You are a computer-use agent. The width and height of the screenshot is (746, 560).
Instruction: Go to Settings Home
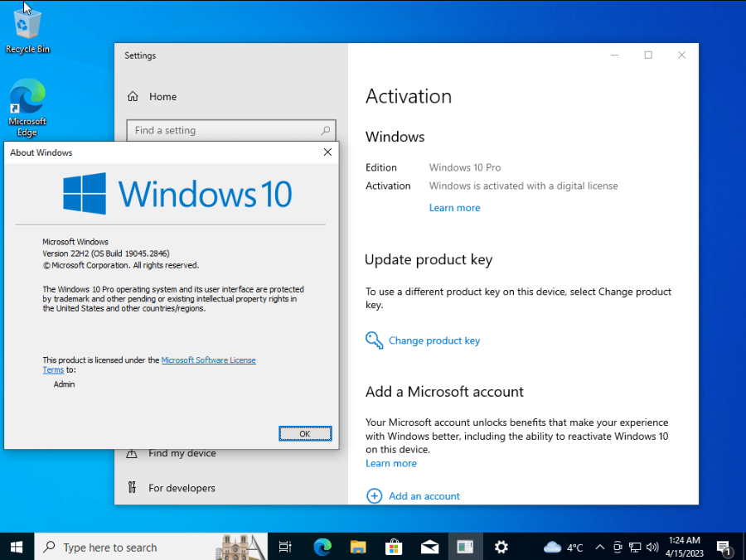[x=153, y=96]
